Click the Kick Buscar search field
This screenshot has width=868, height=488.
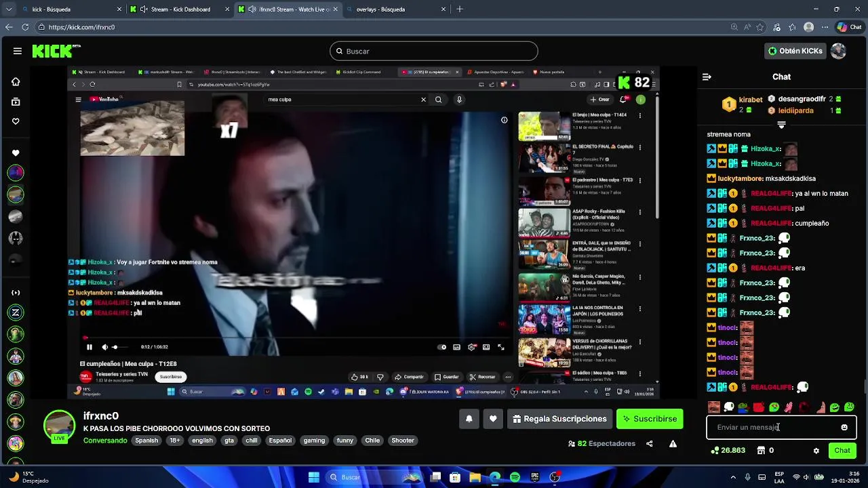point(434,51)
